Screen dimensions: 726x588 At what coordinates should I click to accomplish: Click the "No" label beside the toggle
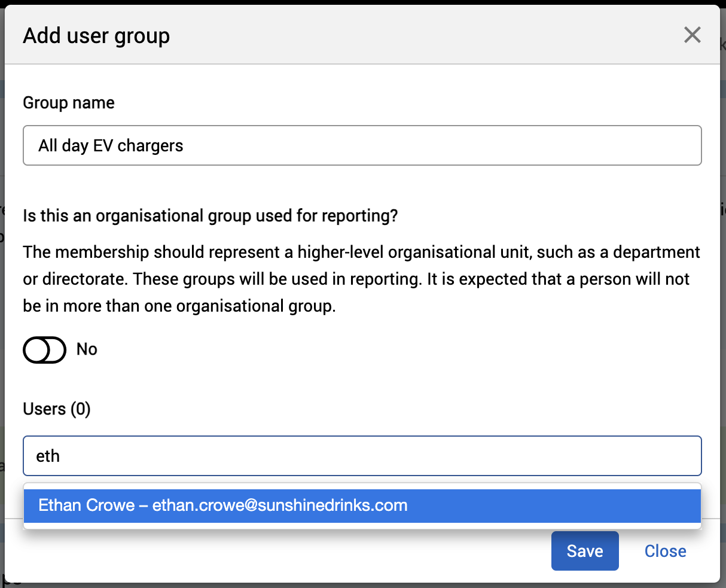87,349
